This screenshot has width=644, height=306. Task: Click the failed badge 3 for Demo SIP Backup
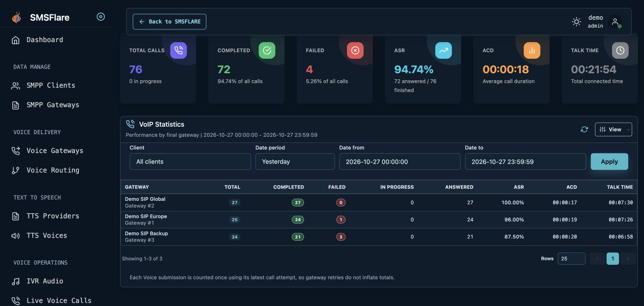tap(341, 237)
